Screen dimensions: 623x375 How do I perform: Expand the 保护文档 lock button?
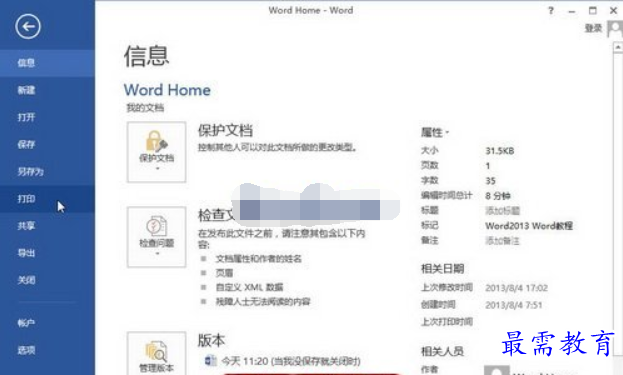[157, 152]
